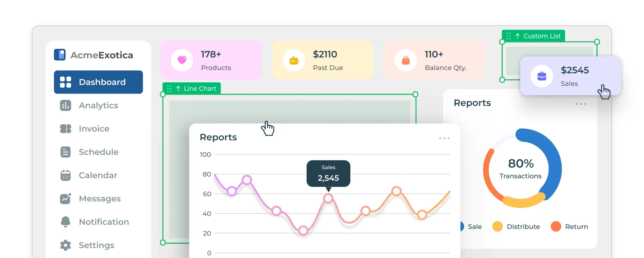The height and width of the screenshot is (258, 644).
Task: Open the Analytics menu item
Action: point(98,105)
